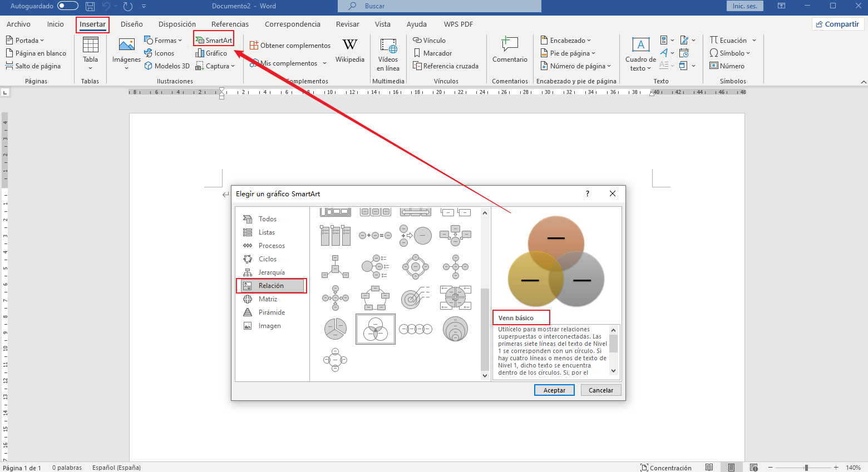Select the Venn básico layout thumbnail

coord(376,329)
